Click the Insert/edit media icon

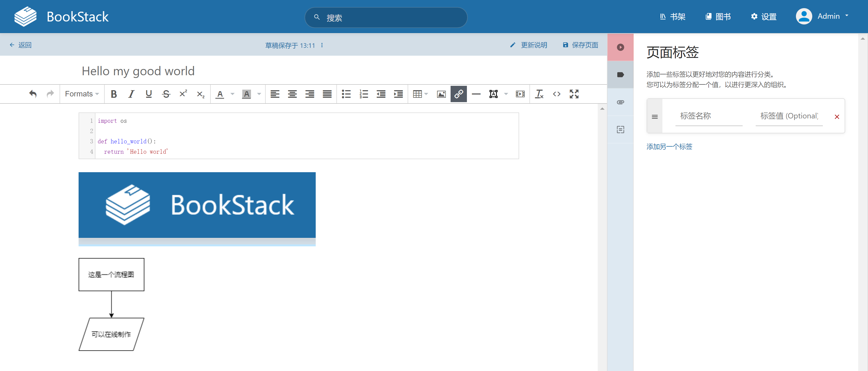click(520, 94)
